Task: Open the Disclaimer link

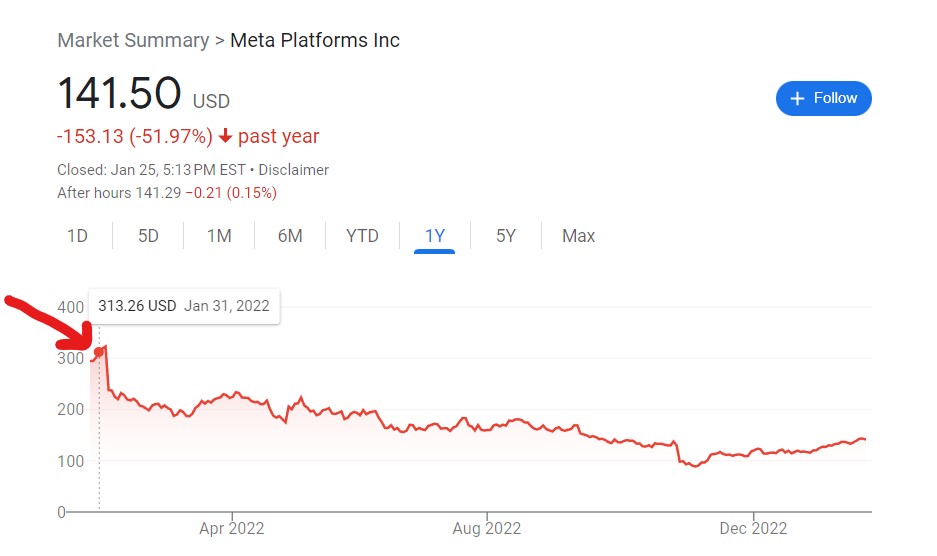Action: [x=293, y=170]
